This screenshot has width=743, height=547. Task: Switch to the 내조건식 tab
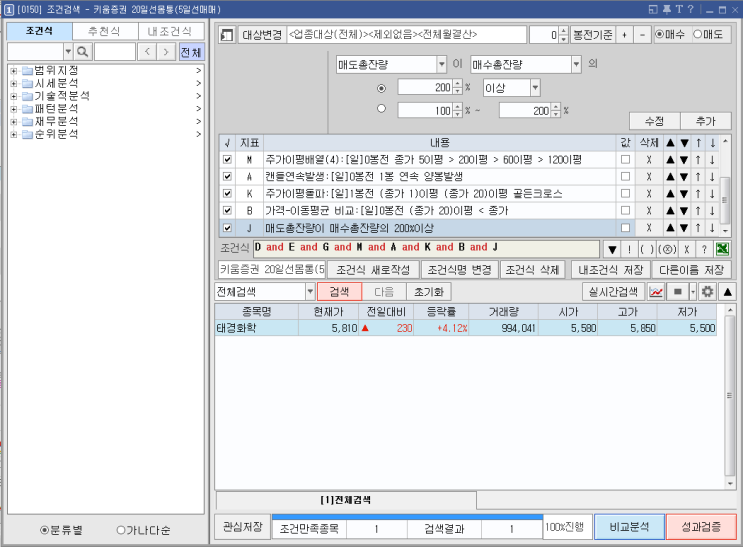click(170, 31)
